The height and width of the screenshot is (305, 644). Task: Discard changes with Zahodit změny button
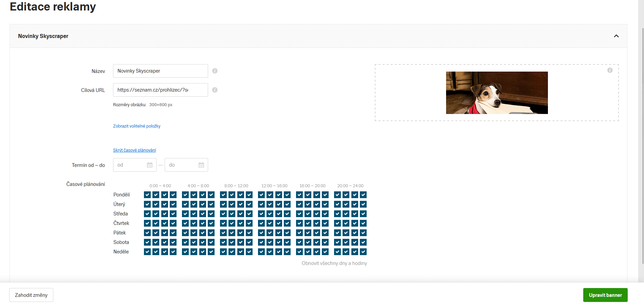pyautogui.click(x=31, y=295)
